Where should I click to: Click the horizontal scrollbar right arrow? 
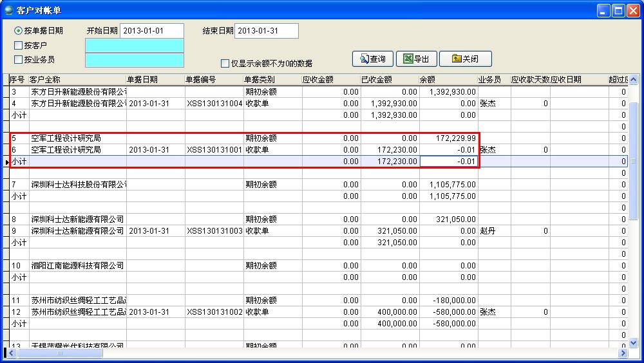pos(622,353)
